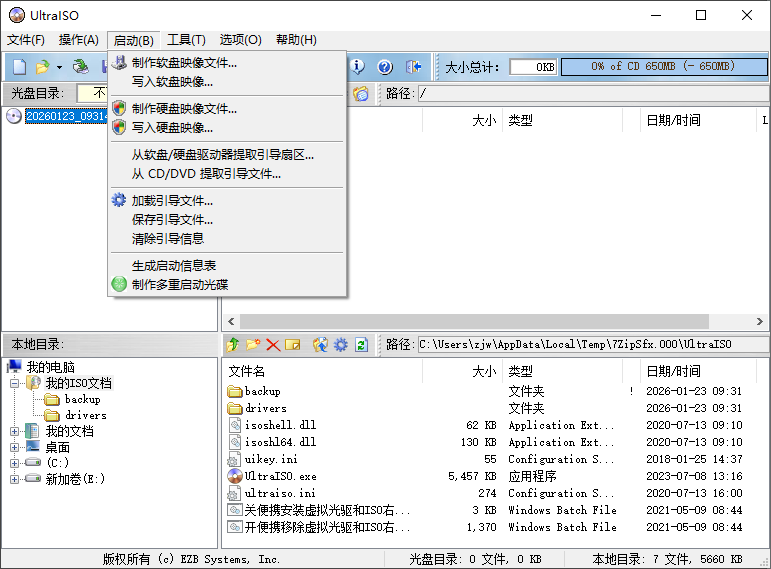Click the backup folder icon in the file list
Image resolution: width=771 pixels, height=569 pixels.
(235, 391)
